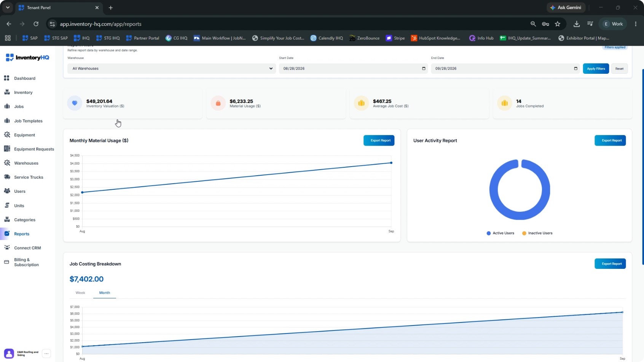
Task: Click the Apply Filters button
Action: click(x=596, y=68)
